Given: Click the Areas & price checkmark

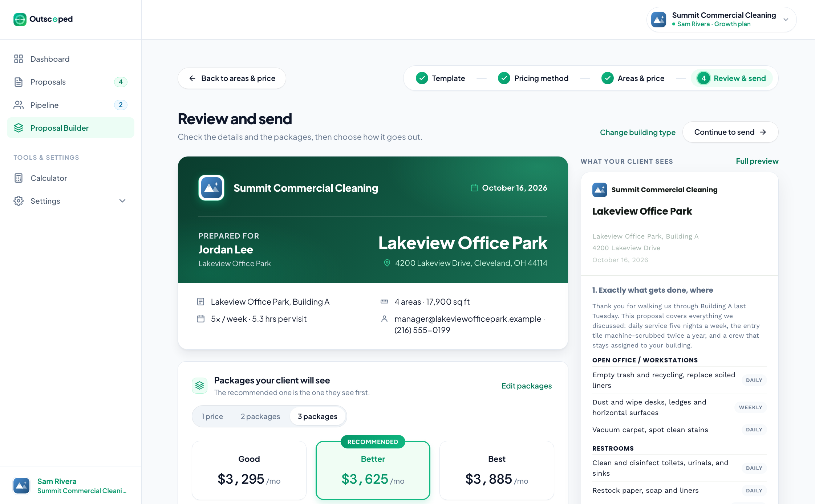Looking at the screenshot, I should coord(608,78).
